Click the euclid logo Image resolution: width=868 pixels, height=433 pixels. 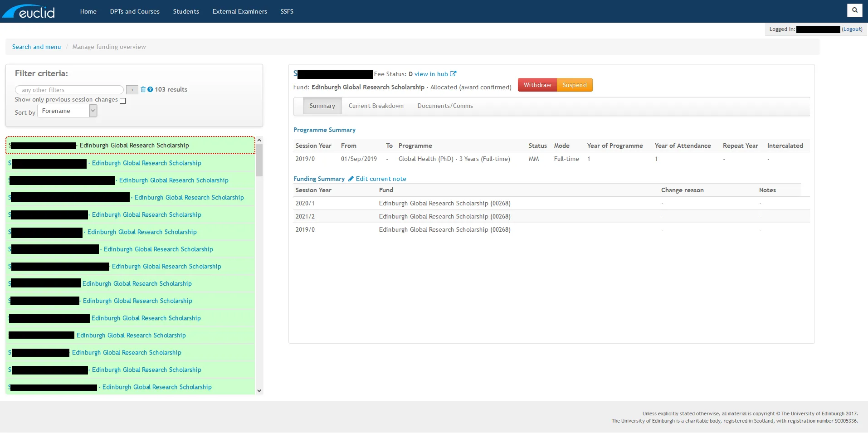pyautogui.click(x=28, y=11)
